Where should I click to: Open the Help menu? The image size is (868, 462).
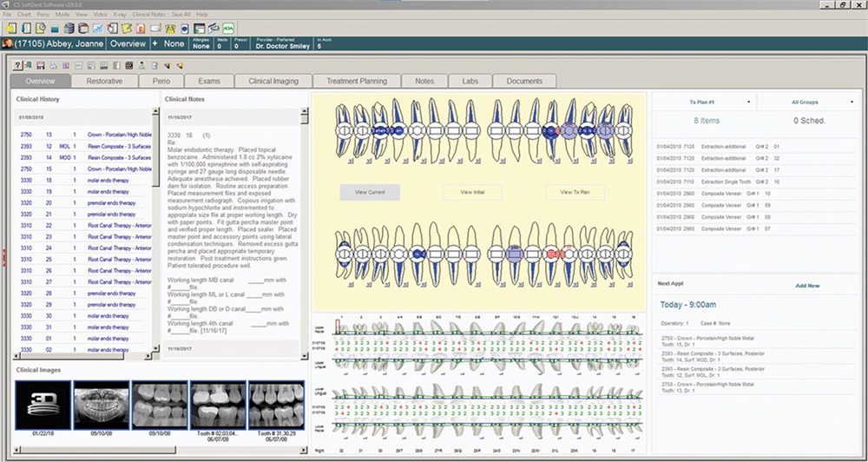coord(202,14)
